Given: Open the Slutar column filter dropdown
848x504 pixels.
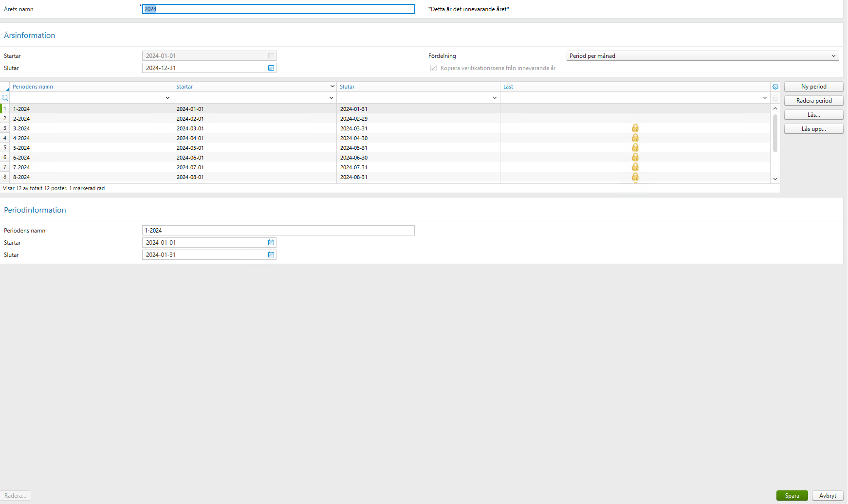Looking at the screenshot, I should point(495,97).
